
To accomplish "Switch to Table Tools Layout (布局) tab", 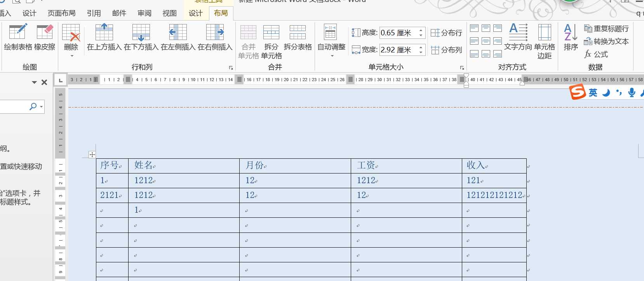I will 221,13.
